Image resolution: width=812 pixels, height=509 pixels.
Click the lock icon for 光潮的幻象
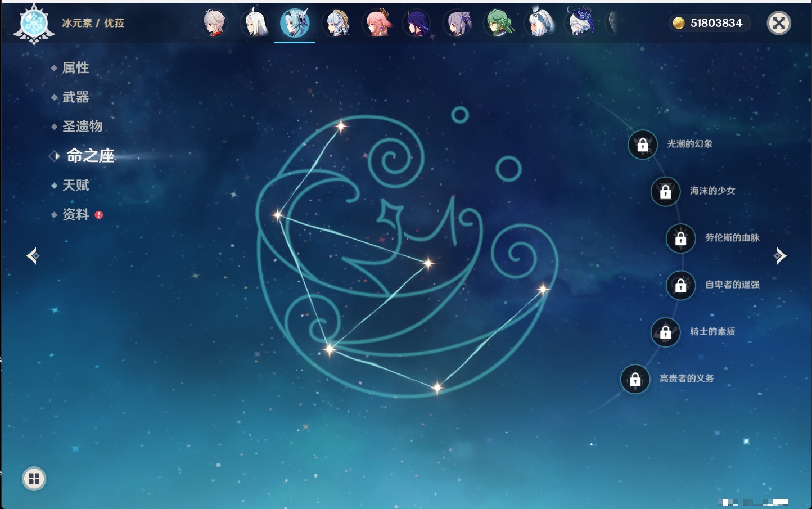click(643, 145)
